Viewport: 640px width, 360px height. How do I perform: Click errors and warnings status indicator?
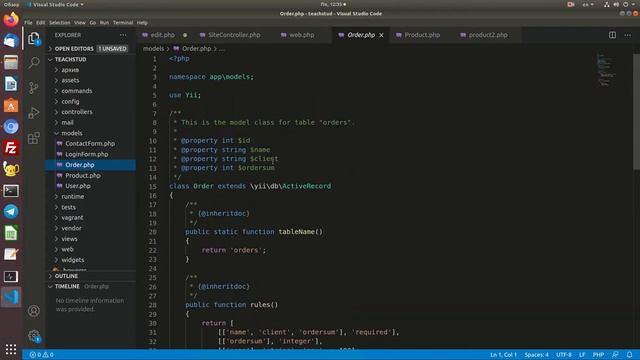(42, 355)
